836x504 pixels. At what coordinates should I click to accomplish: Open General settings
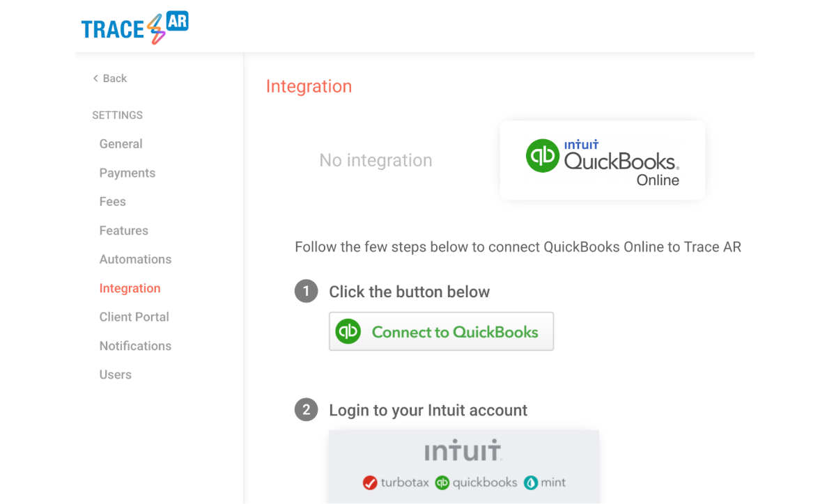pos(121,144)
